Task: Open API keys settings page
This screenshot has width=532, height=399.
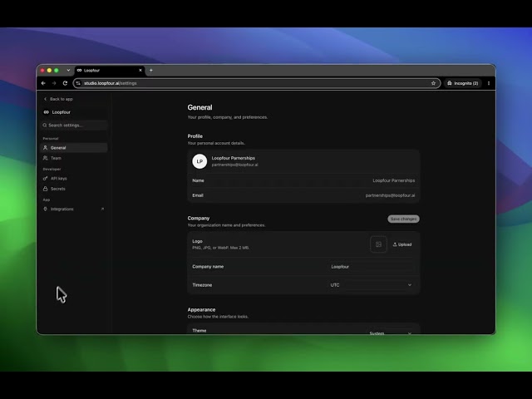Action: pyautogui.click(x=74, y=179)
